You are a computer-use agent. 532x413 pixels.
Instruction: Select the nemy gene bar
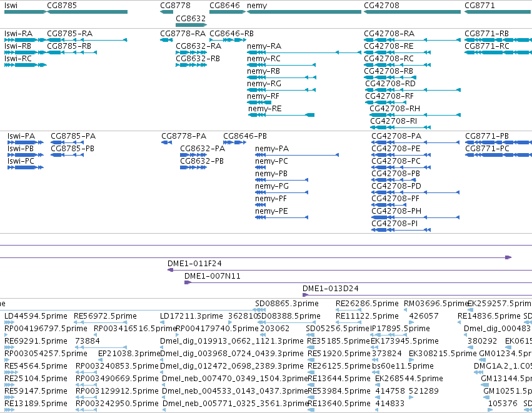click(x=304, y=12)
